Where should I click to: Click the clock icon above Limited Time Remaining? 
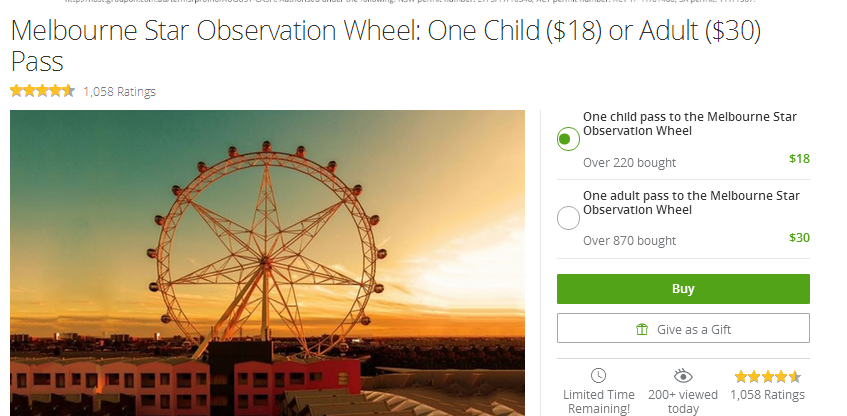pyautogui.click(x=599, y=375)
